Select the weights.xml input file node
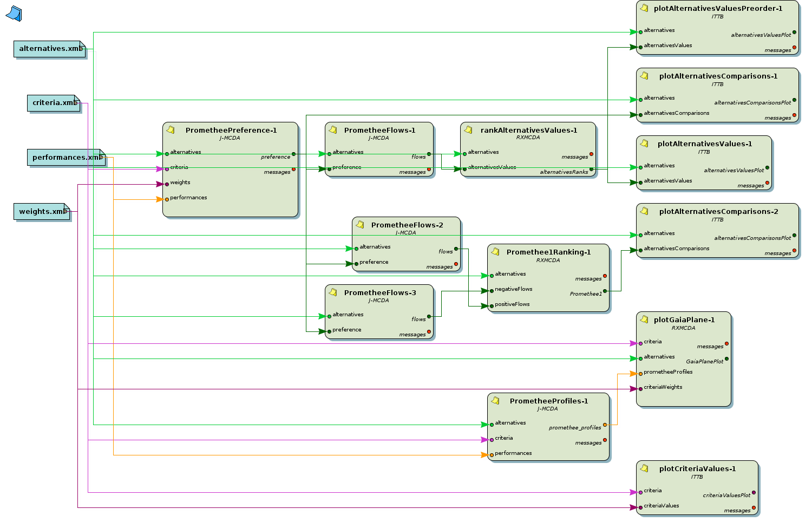812x528 pixels. tap(41, 212)
